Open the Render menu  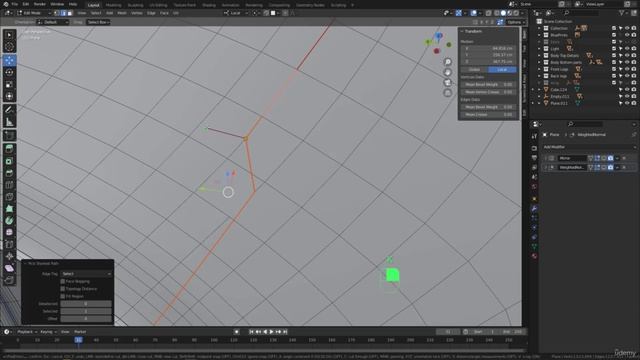pyautogui.click(x=40, y=4)
